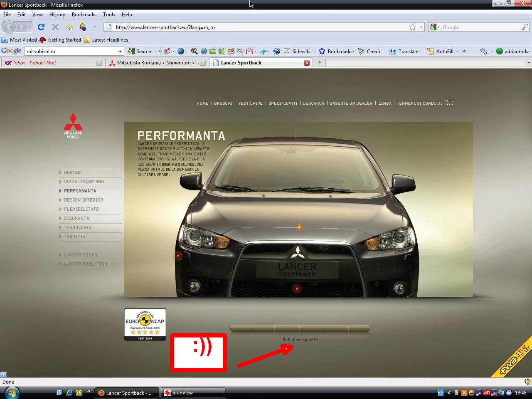Click the orange hotspot on the hood
This screenshot has height=399, width=532.
point(299,227)
